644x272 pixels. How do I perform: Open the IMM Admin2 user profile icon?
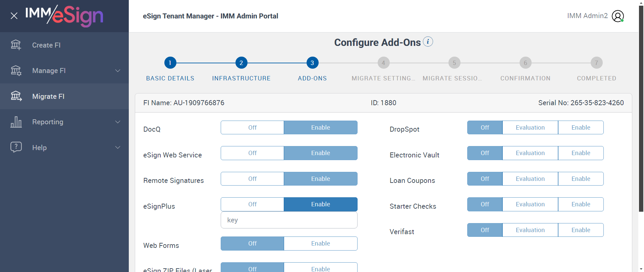tap(618, 16)
